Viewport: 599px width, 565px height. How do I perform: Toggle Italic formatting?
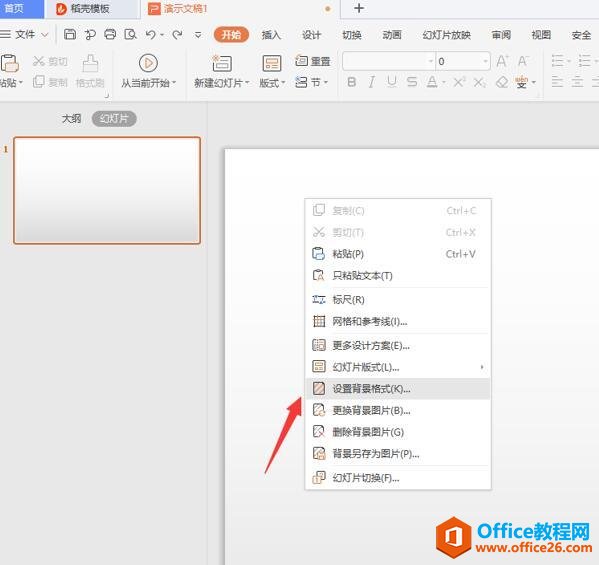point(372,82)
